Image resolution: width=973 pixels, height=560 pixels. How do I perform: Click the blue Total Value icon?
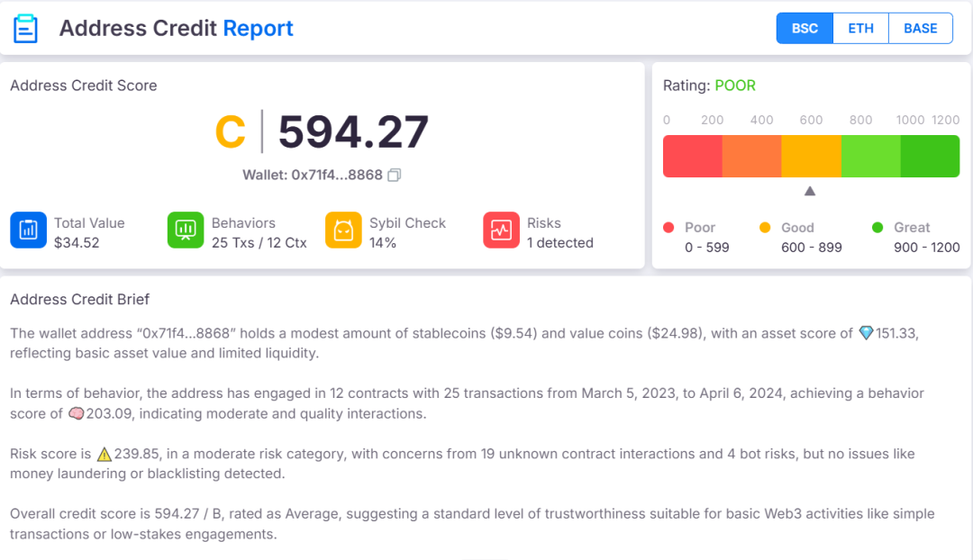click(x=28, y=230)
